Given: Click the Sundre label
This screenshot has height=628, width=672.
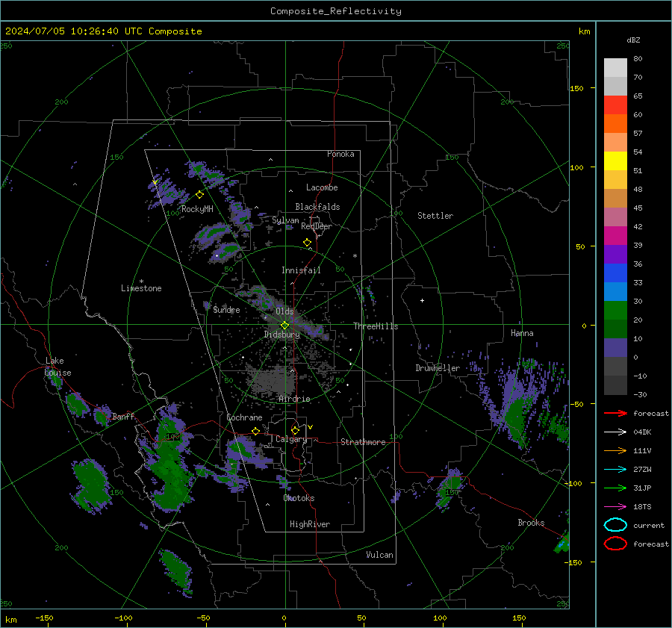Looking at the screenshot, I should coord(226,309).
